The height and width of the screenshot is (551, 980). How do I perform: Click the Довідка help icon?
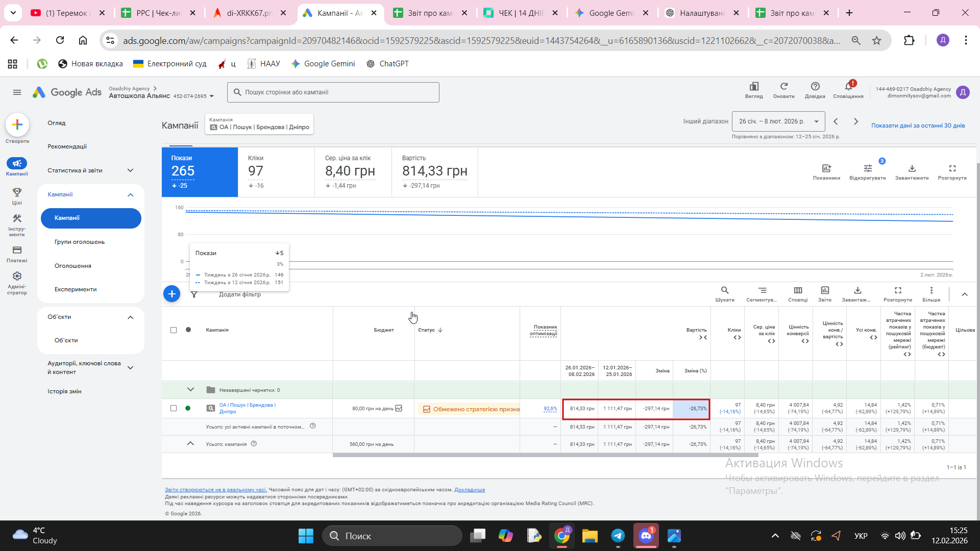pyautogui.click(x=815, y=87)
